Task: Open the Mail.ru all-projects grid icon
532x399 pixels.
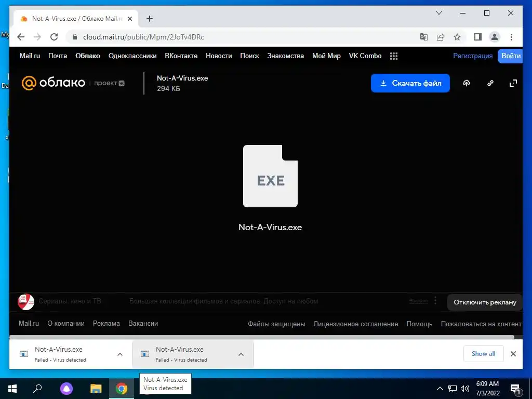Action: pyautogui.click(x=394, y=56)
